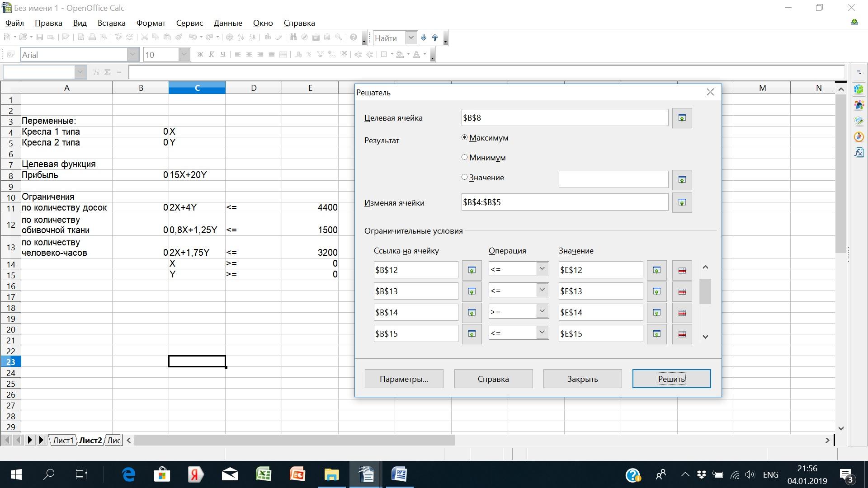The width and height of the screenshot is (868, 488).
Task: Click the Save document toolbar icon
Action: 40,38
